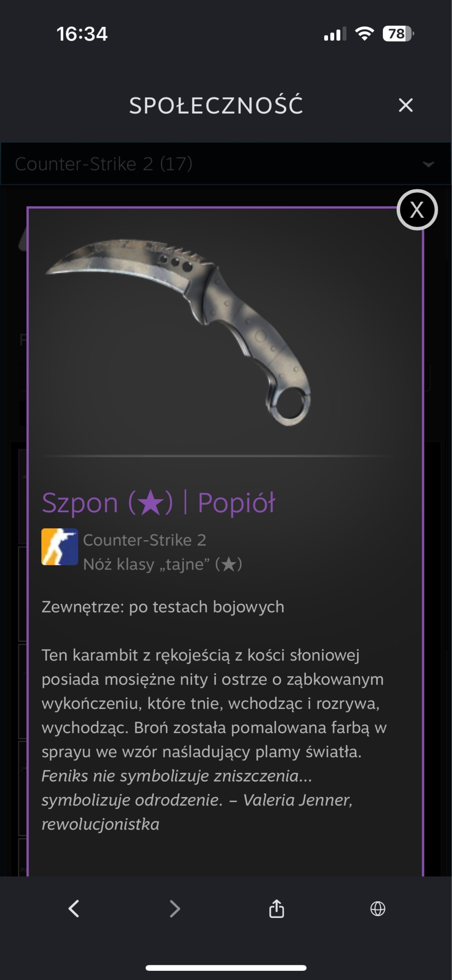Expand chevron arrow beside Counter-Strike 2 (17)
The width and height of the screenshot is (452, 980).
click(x=428, y=165)
